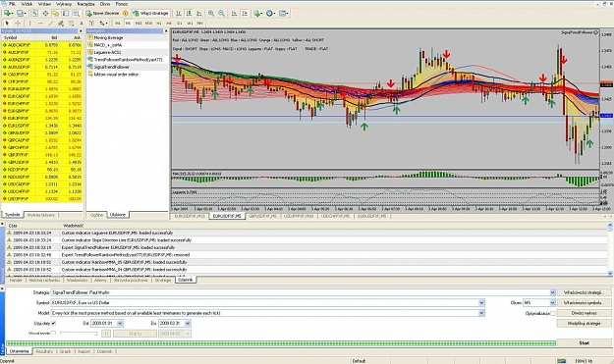The image size is (614, 364).
Task: Open the Strategia dropdown
Action: coord(552,292)
